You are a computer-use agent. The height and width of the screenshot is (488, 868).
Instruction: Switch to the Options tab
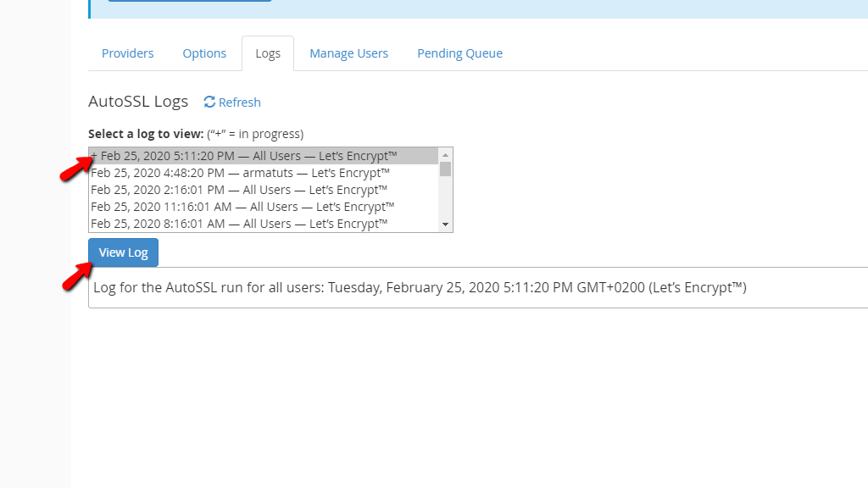(x=204, y=53)
